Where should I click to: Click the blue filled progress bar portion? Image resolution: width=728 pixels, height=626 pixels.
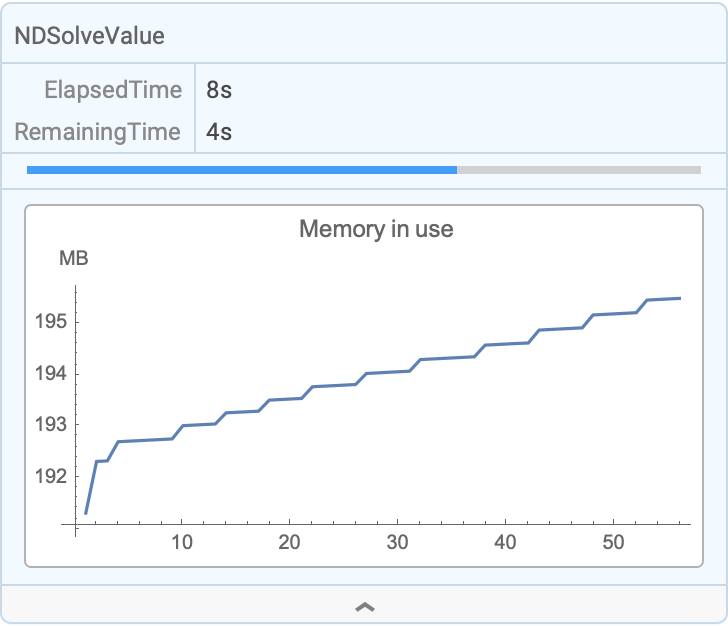pyautogui.click(x=242, y=170)
